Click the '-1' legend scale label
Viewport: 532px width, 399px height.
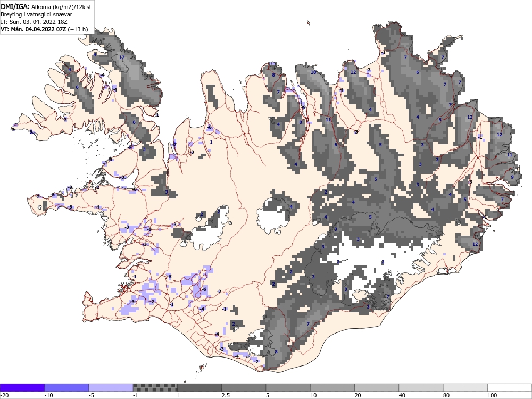pyautogui.click(x=136, y=395)
